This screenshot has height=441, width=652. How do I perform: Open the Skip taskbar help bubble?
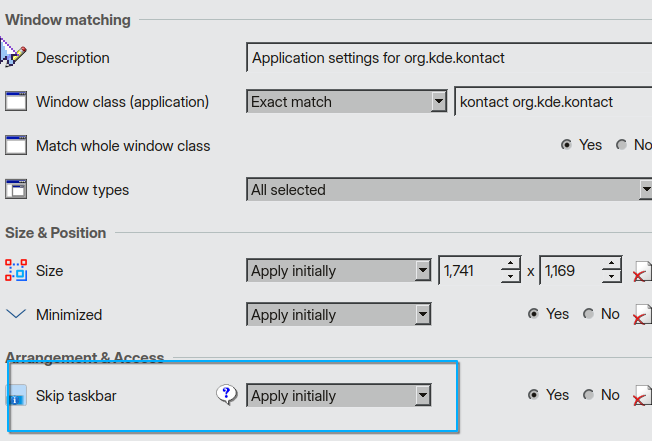pyautogui.click(x=227, y=394)
